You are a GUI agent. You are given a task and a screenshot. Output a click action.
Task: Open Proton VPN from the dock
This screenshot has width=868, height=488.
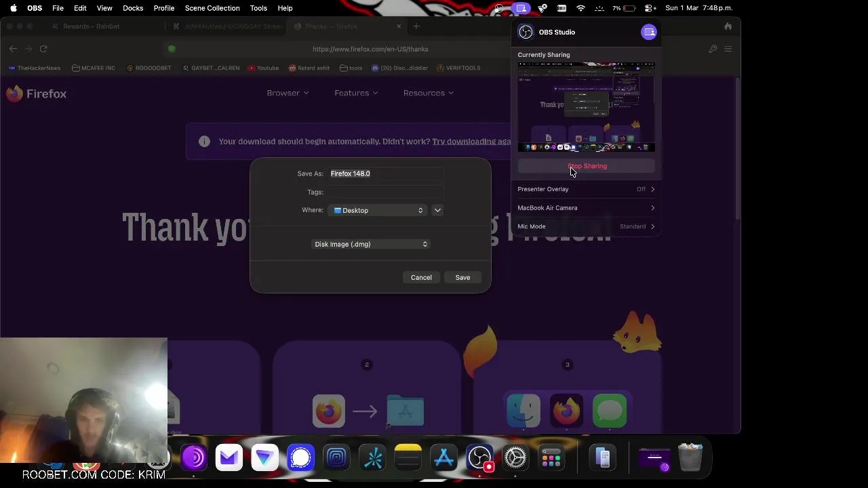coord(264,458)
